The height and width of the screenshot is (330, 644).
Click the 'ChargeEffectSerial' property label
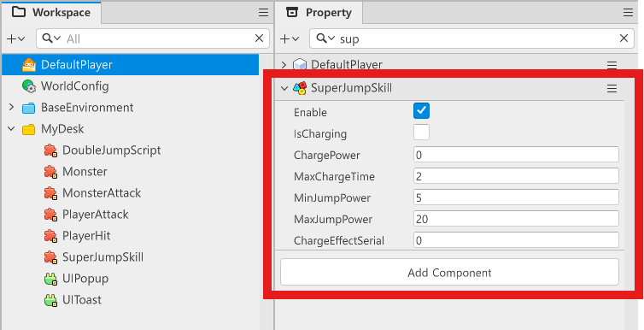tap(339, 241)
